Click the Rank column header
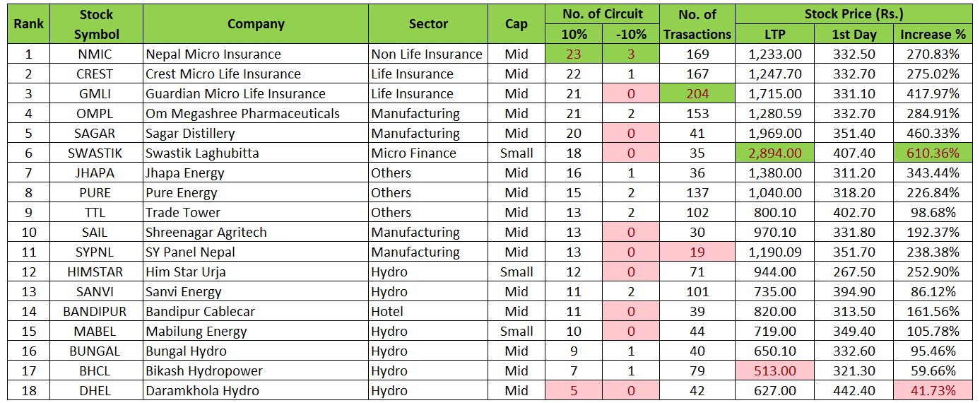980x403 pixels. [28, 24]
